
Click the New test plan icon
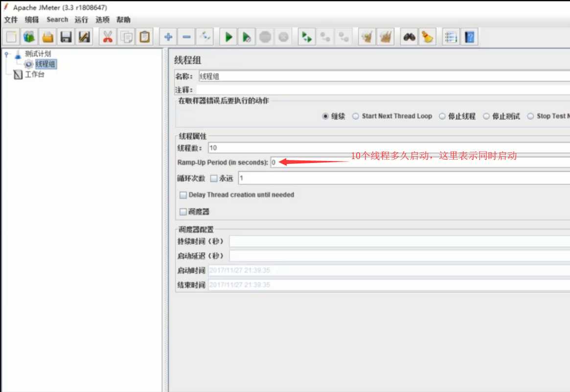[x=11, y=37]
